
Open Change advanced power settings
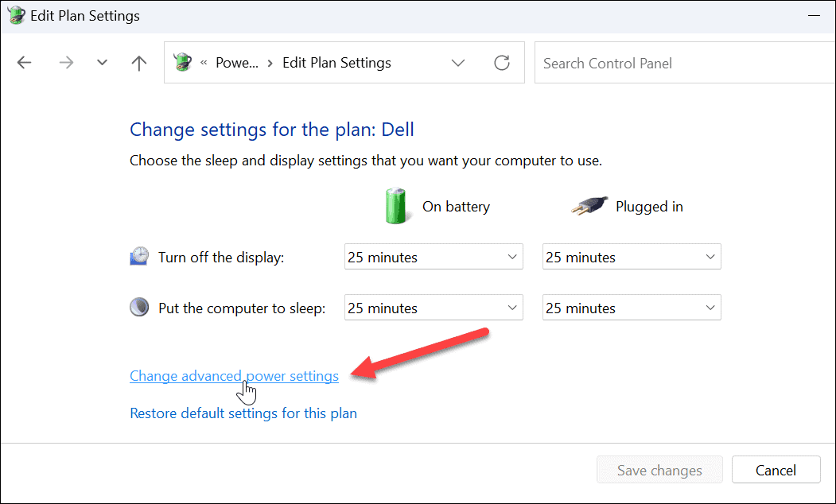[x=234, y=375]
